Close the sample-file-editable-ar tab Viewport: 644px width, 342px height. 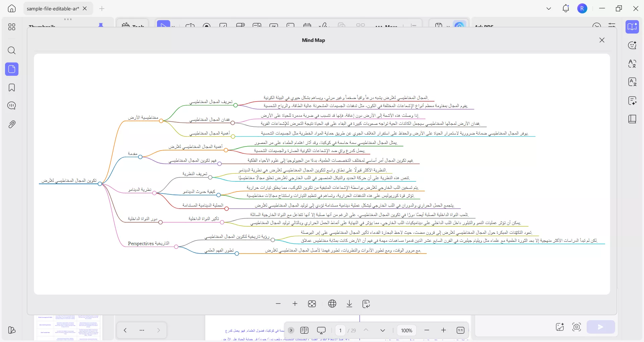point(85,8)
